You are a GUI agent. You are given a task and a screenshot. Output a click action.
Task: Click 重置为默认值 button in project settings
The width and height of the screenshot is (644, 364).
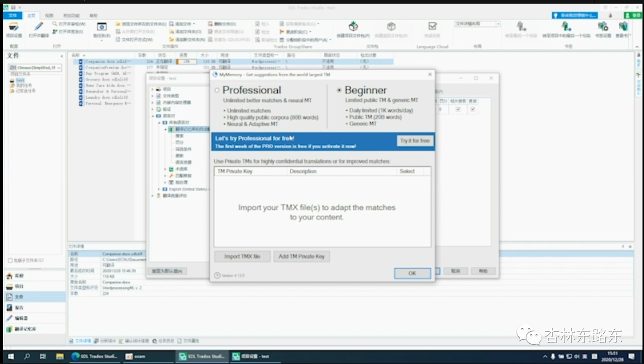click(x=167, y=271)
